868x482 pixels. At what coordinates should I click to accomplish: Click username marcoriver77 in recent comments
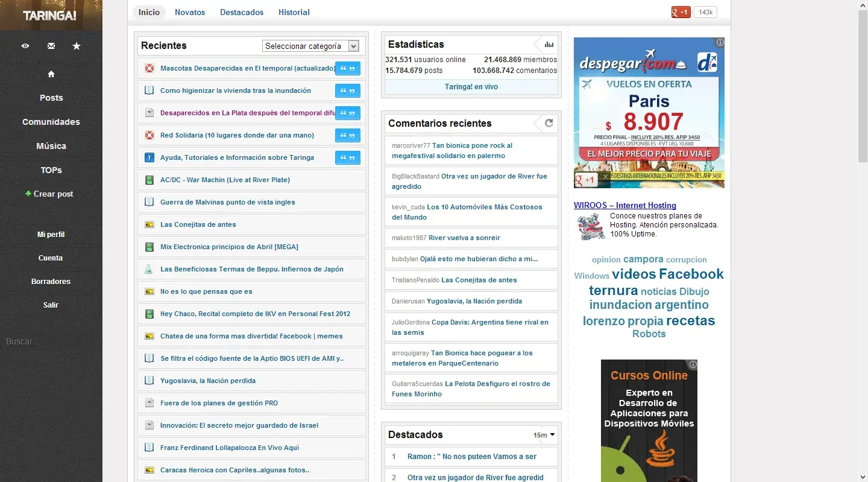[x=411, y=145]
